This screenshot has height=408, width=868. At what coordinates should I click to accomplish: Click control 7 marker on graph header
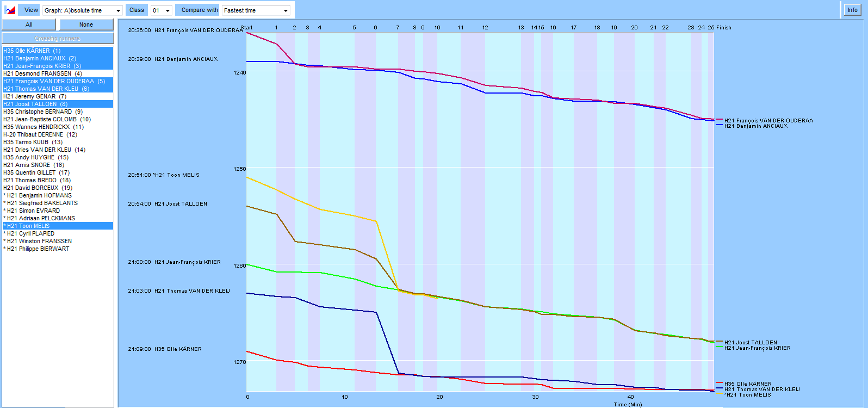click(398, 27)
